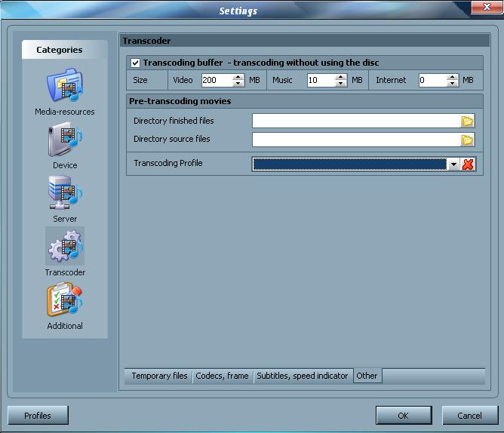Decrease the Video buffer size

(238, 83)
